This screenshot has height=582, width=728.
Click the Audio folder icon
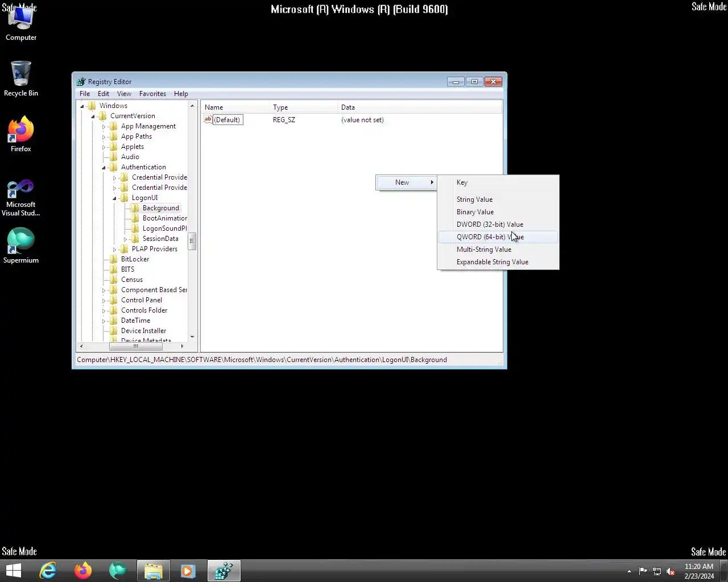[114, 157]
